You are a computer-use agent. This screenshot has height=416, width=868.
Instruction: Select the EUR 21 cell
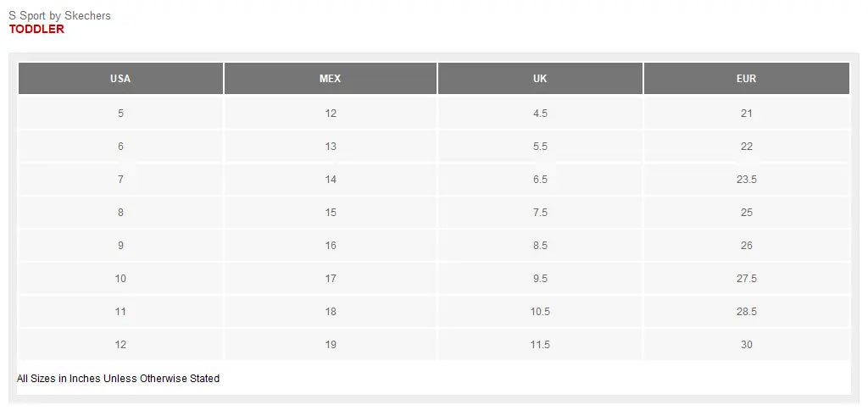click(746, 114)
